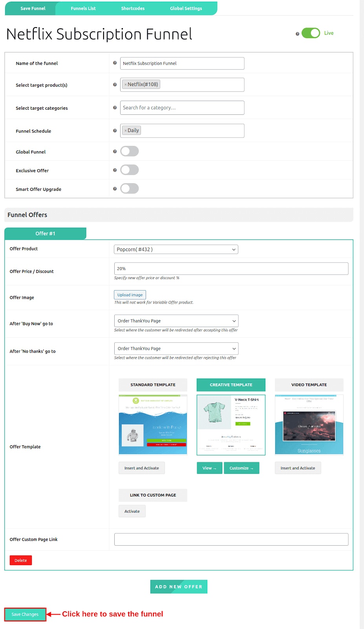Toggle the Live funnel switch

click(311, 33)
